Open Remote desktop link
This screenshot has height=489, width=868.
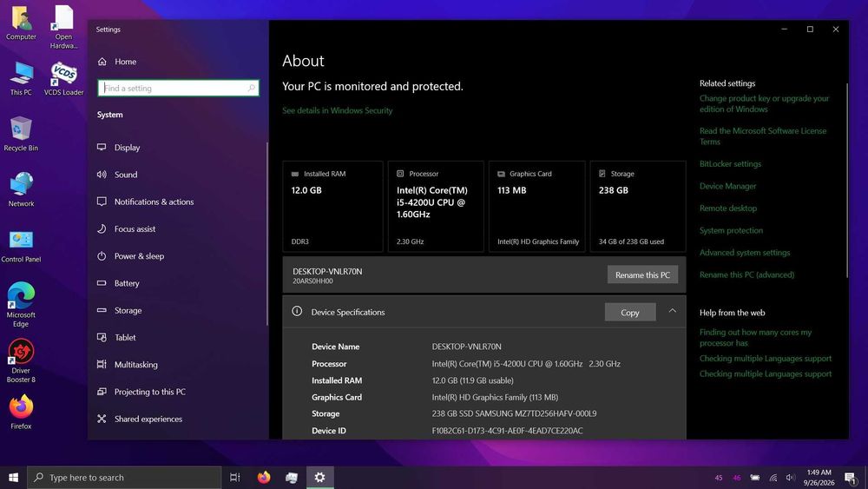pos(728,208)
